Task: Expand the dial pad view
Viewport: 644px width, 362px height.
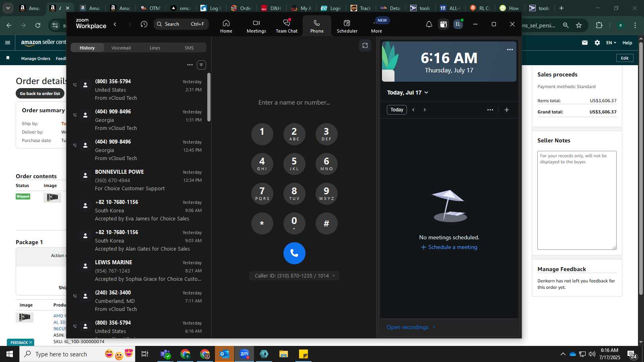Action: [365, 46]
